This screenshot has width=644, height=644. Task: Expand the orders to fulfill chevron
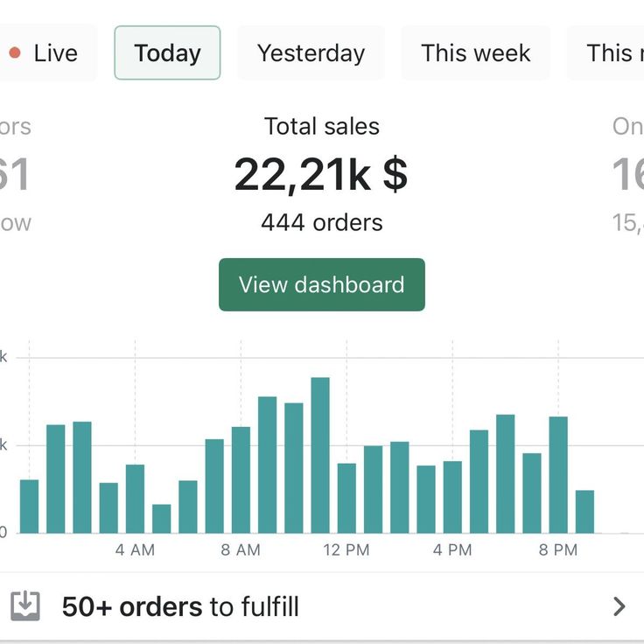[619, 606]
